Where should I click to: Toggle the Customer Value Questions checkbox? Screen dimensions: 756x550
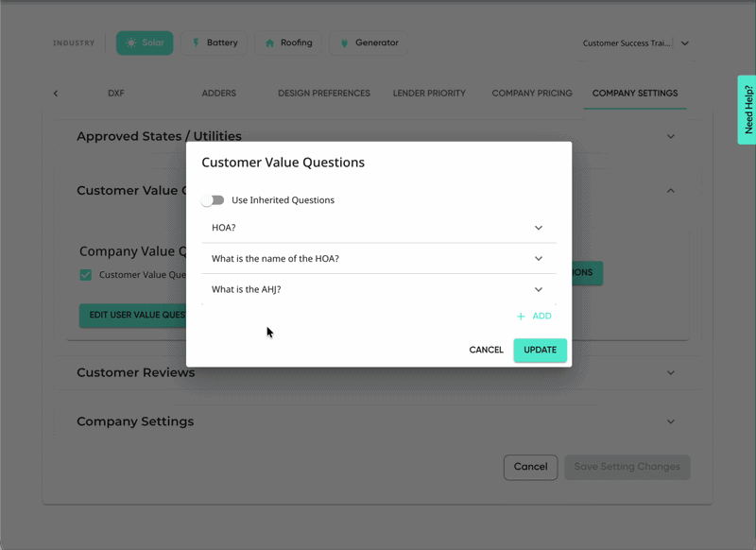pos(86,275)
